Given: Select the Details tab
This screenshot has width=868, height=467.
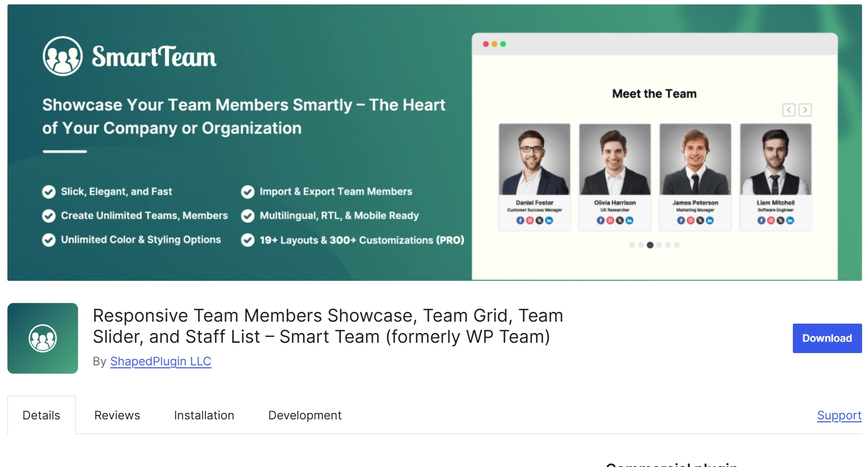Looking at the screenshot, I should click(x=41, y=415).
